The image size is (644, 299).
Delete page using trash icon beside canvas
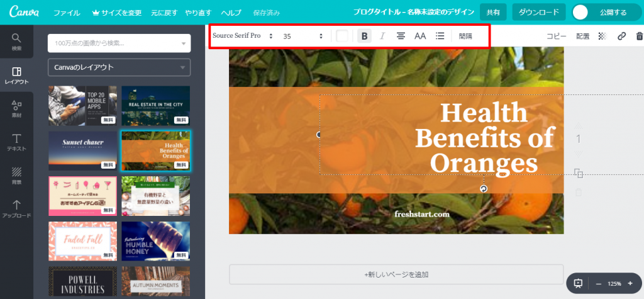[x=579, y=192]
